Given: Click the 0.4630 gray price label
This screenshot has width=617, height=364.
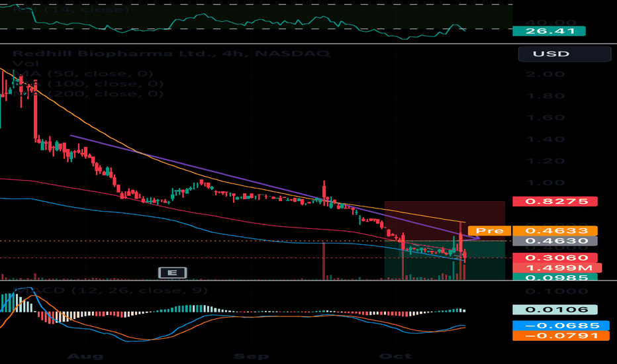Looking at the screenshot, I should pos(555,241).
